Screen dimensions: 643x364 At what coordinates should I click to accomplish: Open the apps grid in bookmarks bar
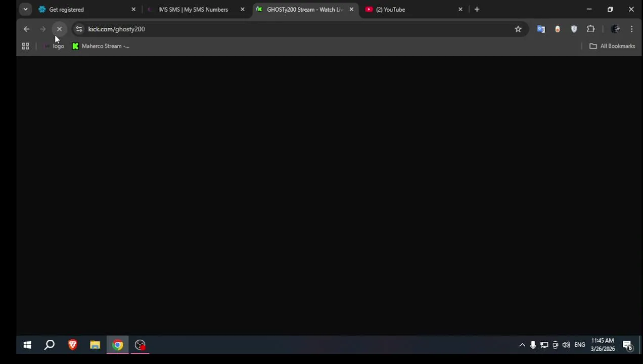pyautogui.click(x=25, y=46)
